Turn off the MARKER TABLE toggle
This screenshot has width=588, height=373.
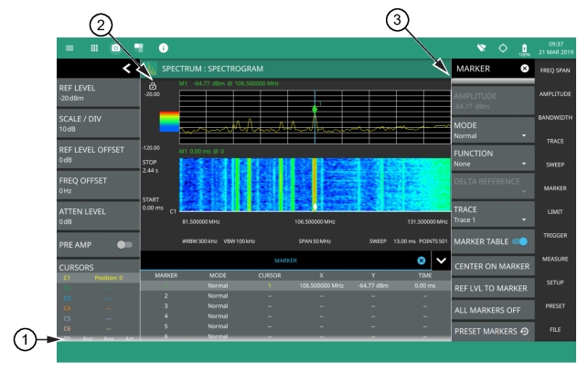pyautogui.click(x=519, y=241)
